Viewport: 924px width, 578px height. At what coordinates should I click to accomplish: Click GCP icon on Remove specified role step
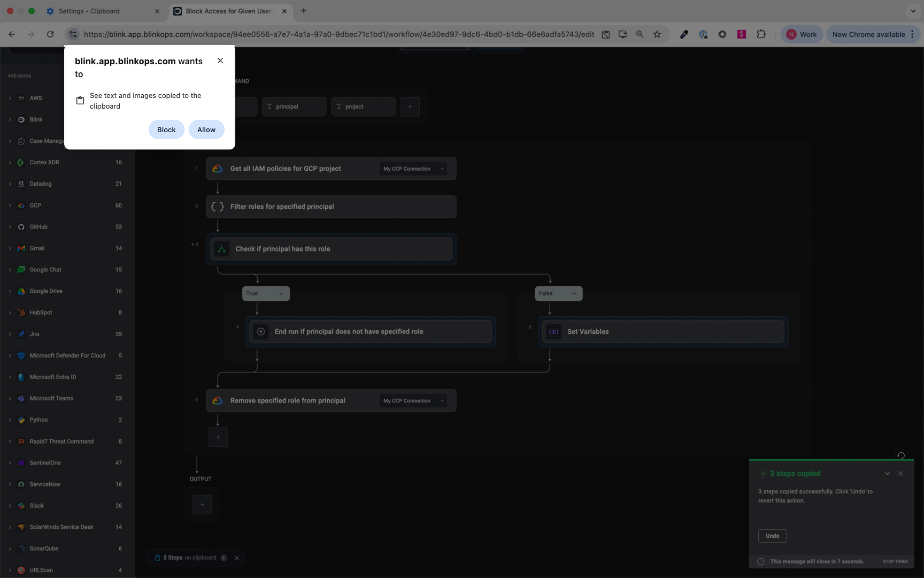[218, 401]
